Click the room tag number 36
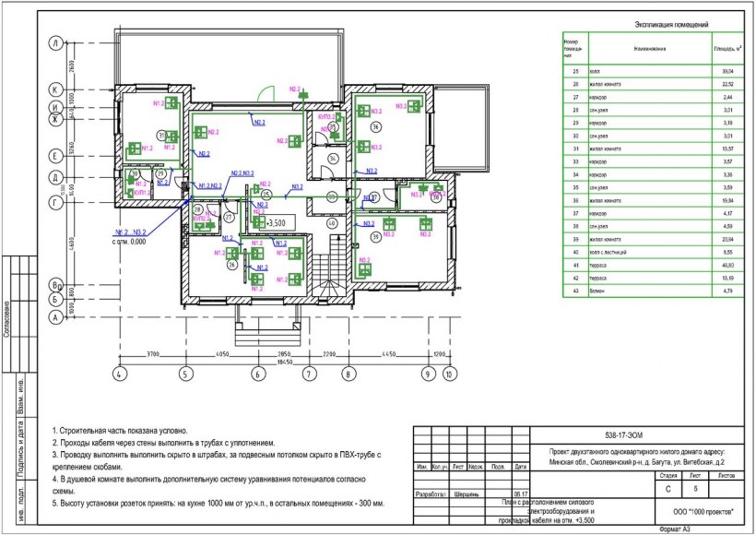The height and width of the screenshot is (535, 756). [376, 125]
